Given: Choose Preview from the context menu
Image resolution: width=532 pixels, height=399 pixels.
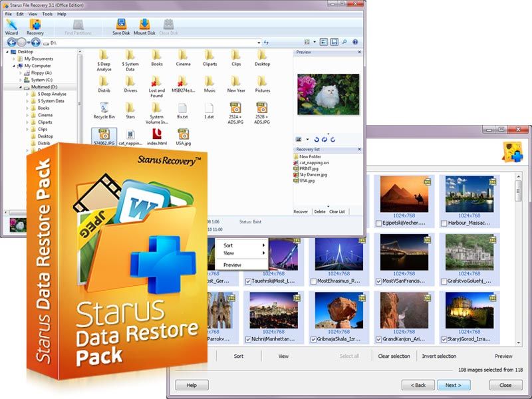Looking at the screenshot, I should (x=241, y=265).
